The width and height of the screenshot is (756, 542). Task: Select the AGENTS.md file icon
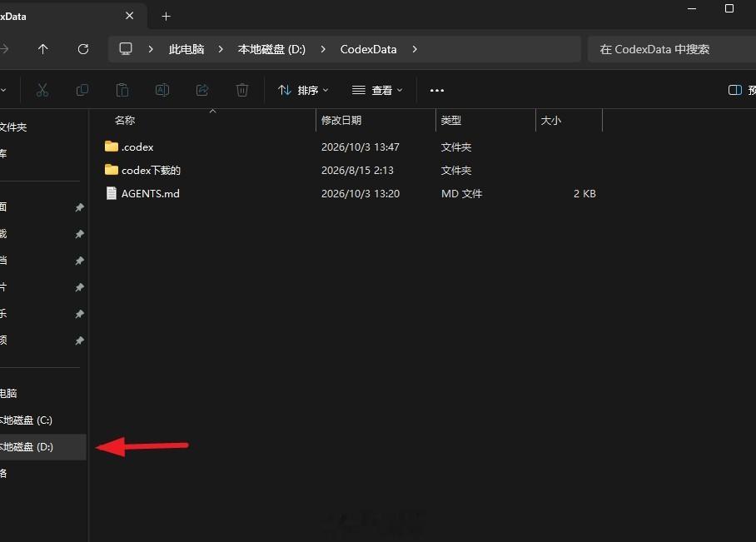(x=112, y=193)
